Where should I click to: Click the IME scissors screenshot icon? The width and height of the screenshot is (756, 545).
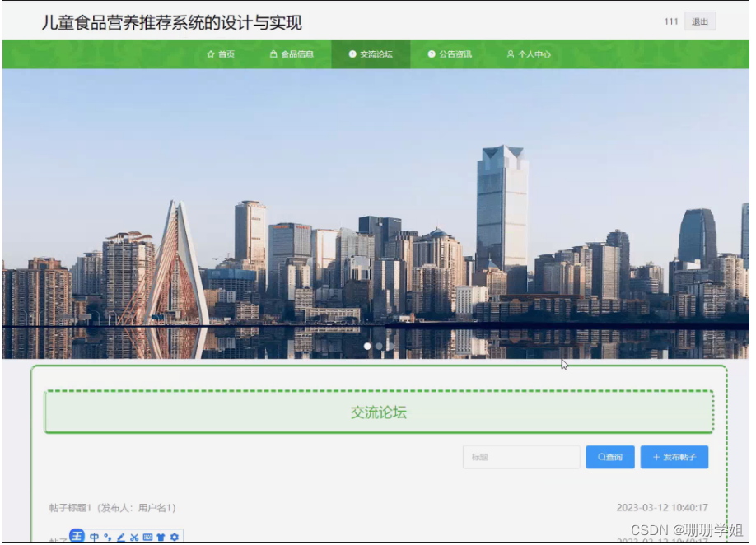(134, 537)
